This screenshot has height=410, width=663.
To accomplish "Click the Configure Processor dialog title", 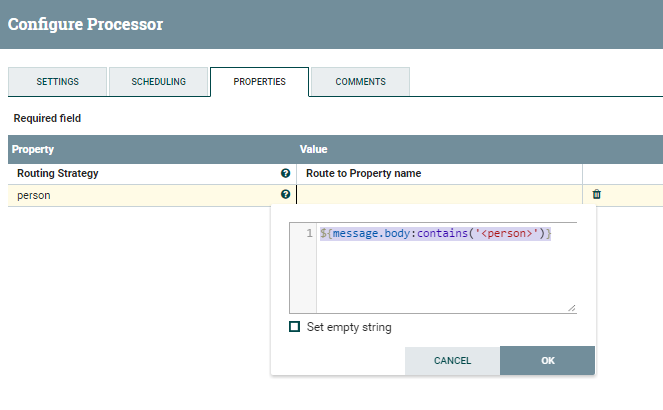I will point(85,23).
